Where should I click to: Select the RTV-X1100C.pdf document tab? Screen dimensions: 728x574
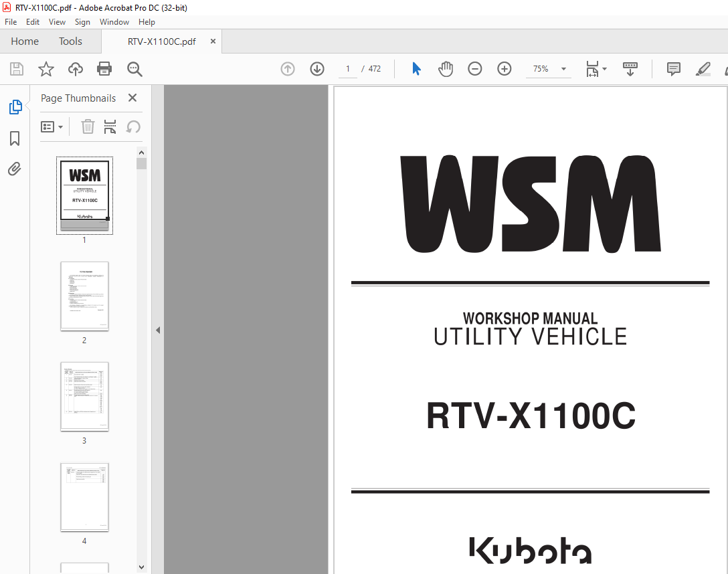click(x=161, y=41)
